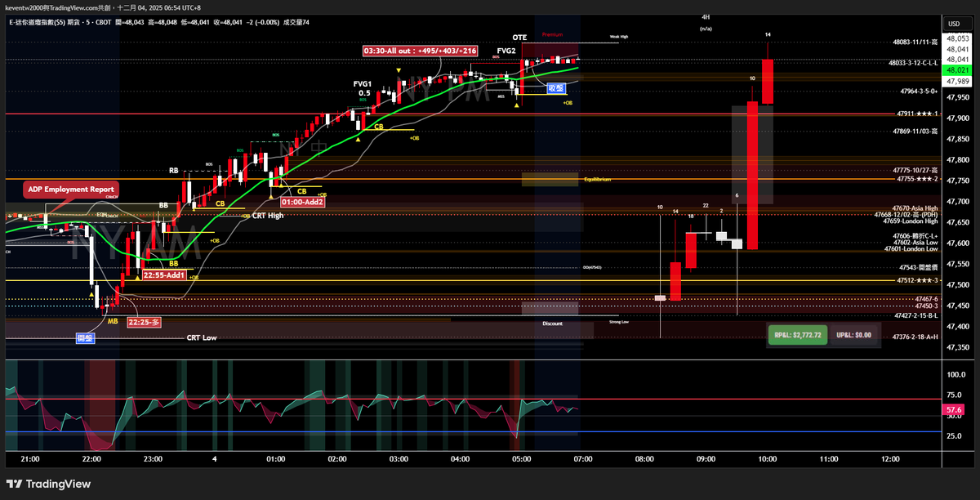Click level label 47543-開盤價

point(919,267)
